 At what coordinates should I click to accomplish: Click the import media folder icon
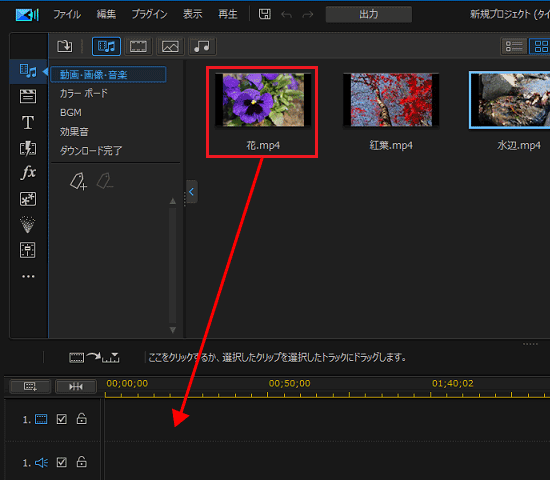pyautogui.click(x=65, y=46)
